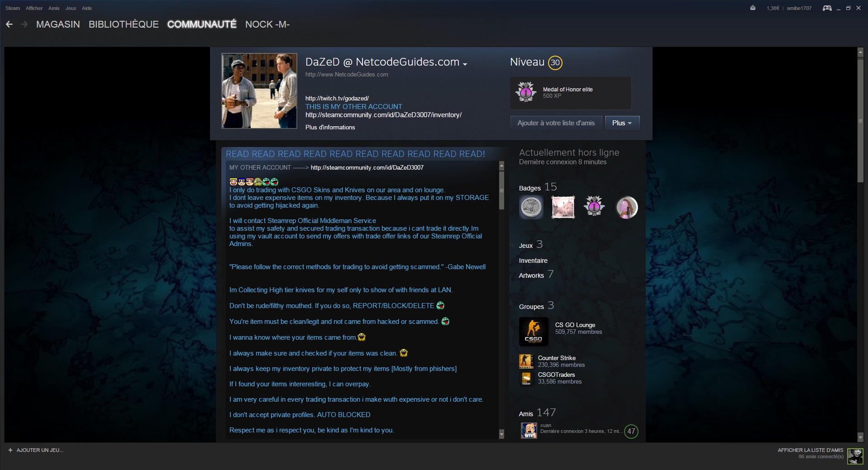Screen dimensions: 868x470
Task: Switch to the BIBLIOTHÈQUE tab
Action: [x=124, y=24]
